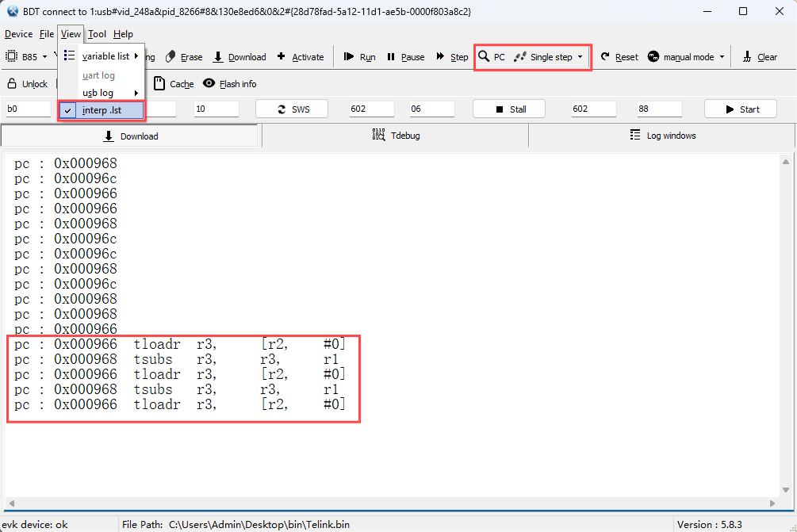Expand the variable list submenu arrow
797x532 pixels.
pos(136,55)
